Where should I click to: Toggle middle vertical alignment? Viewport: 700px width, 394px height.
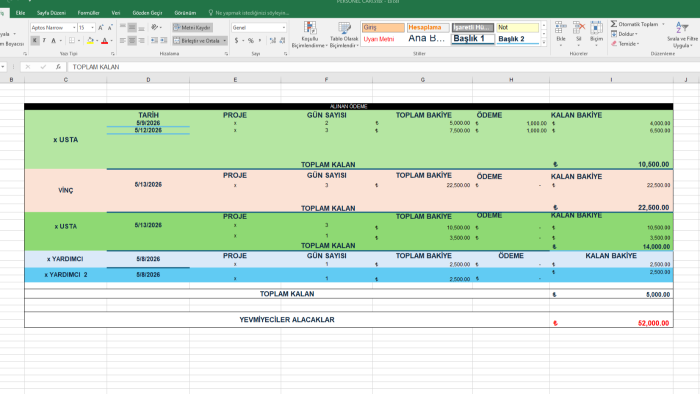pyautogui.click(x=132, y=28)
